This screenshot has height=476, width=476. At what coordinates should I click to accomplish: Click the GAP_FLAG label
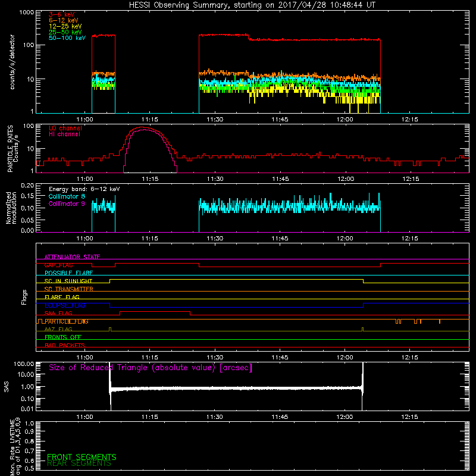[x=58, y=265]
